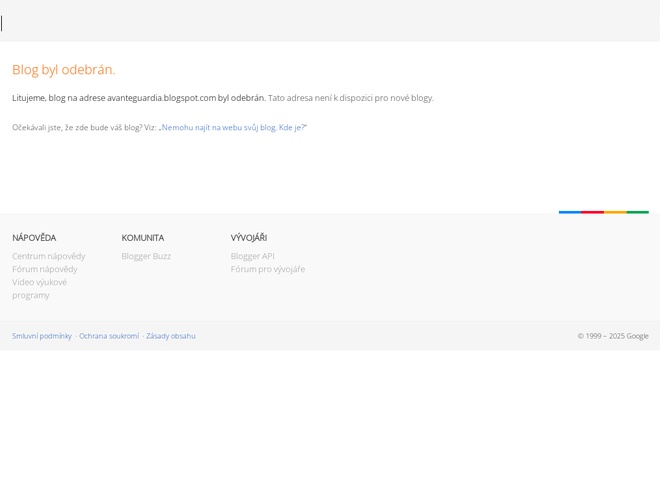Click the KOMUNITA column heading
Viewport: 660px width, 500px height.
click(x=142, y=238)
